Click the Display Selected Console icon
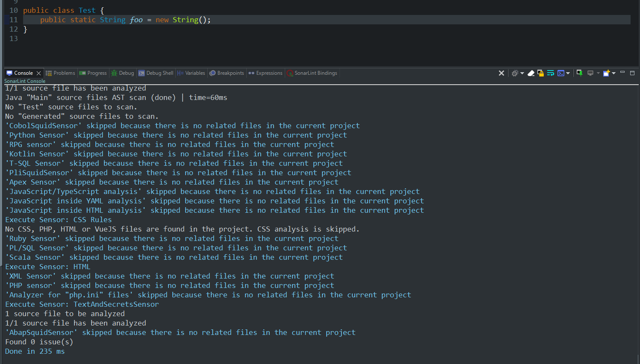This screenshot has height=364, width=640. pyautogui.click(x=590, y=73)
